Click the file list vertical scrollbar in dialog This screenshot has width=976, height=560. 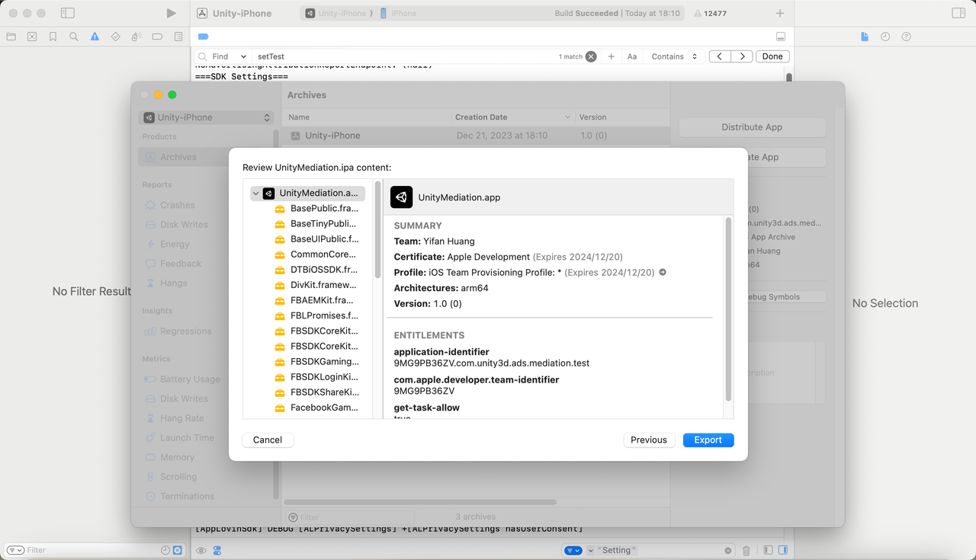pyautogui.click(x=377, y=229)
